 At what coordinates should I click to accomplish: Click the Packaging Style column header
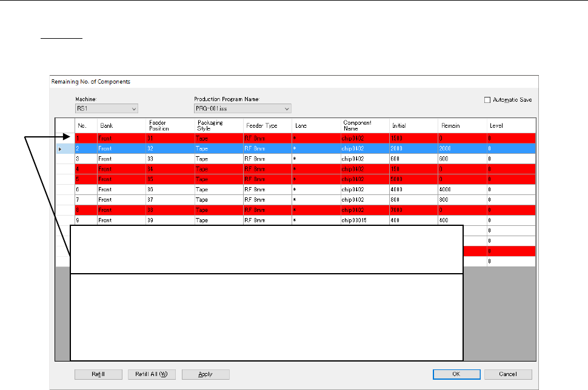click(x=218, y=125)
